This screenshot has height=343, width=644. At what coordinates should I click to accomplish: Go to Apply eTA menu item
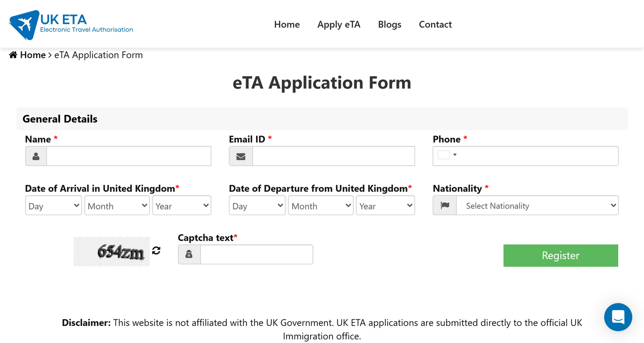pos(339,24)
